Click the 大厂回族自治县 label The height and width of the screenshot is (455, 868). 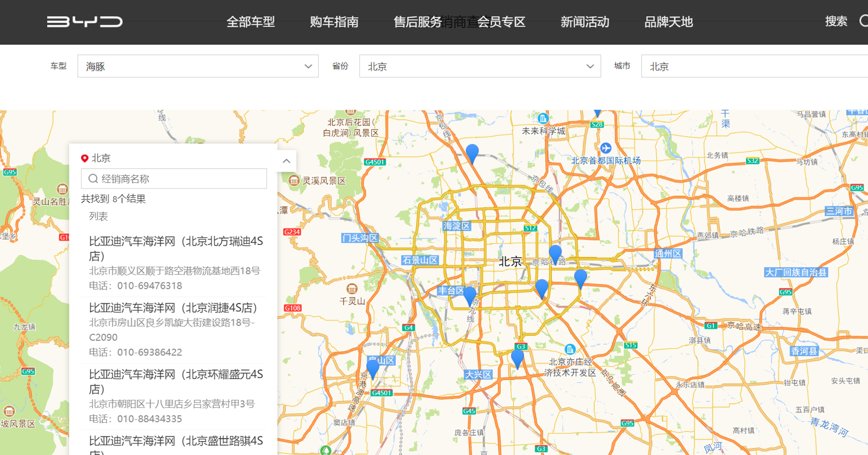[x=797, y=272]
